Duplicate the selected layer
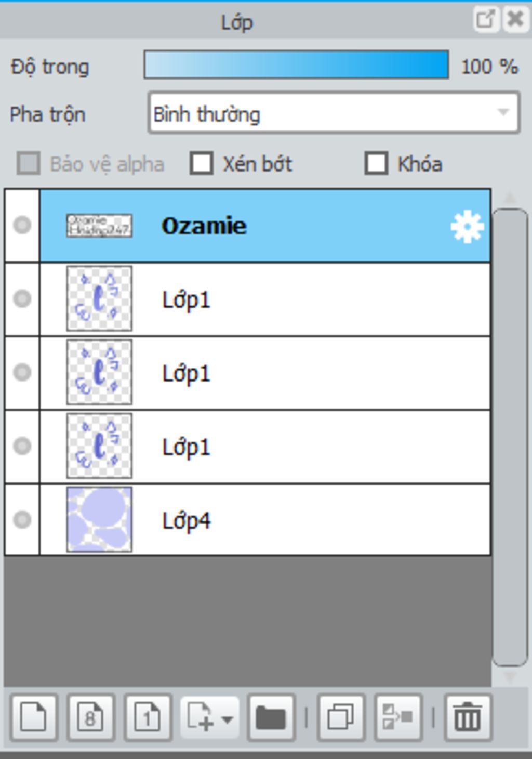 tap(341, 717)
